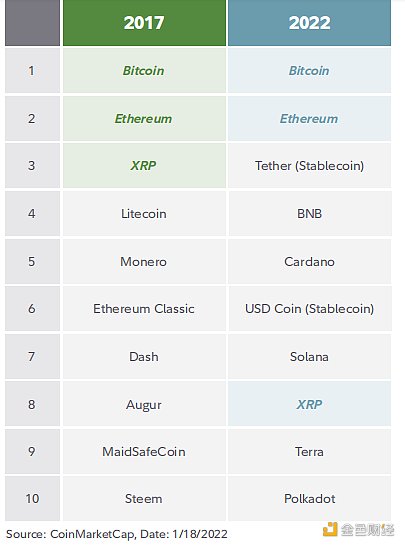Select the Dash cell
The width and height of the screenshot is (405, 547).
(144, 357)
